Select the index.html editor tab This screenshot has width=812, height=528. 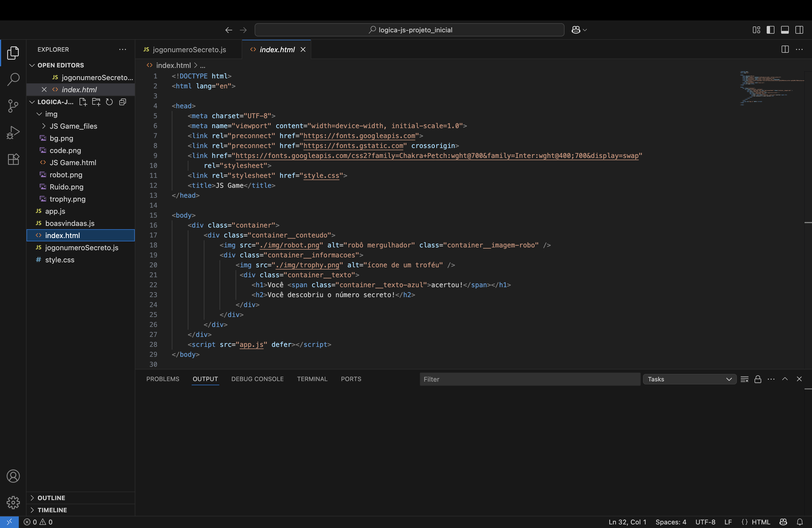click(276, 49)
